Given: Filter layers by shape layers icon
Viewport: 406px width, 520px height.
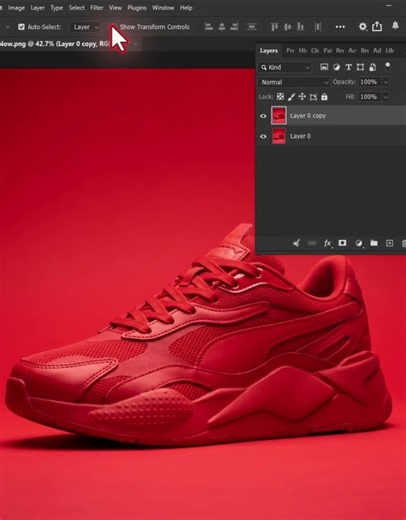Looking at the screenshot, I should pyautogui.click(x=360, y=67).
